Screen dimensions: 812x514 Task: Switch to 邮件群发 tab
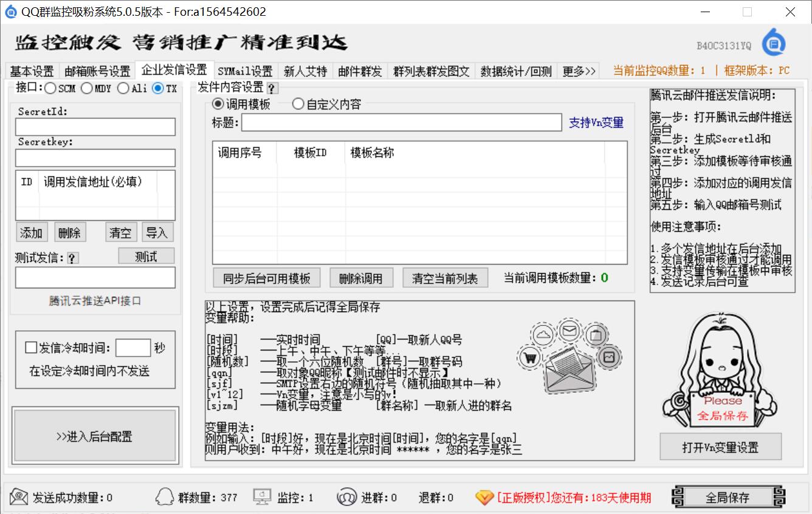tap(360, 71)
